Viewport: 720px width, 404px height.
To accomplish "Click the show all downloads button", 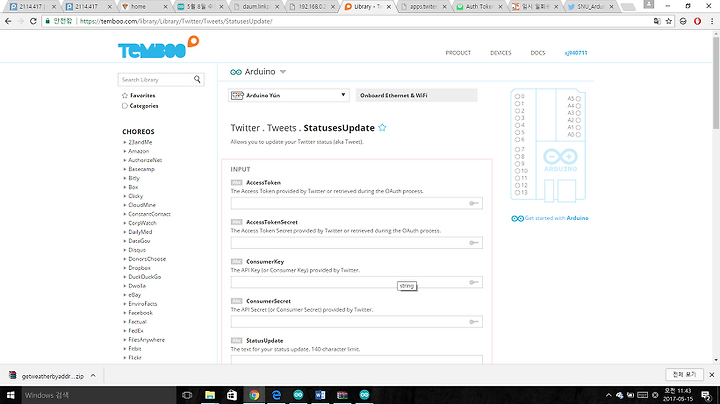I will (684, 375).
